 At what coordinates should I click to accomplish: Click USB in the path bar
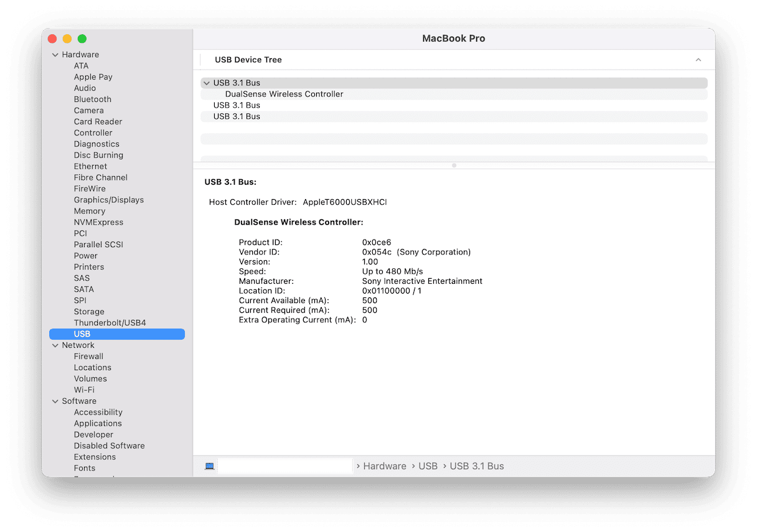click(x=428, y=466)
